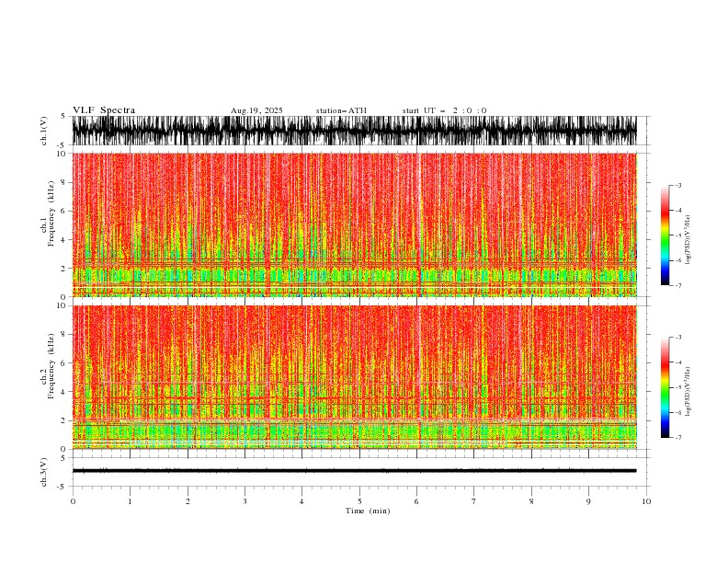
Task: Click the 'ch.3(V)' axis label
Action: point(44,472)
